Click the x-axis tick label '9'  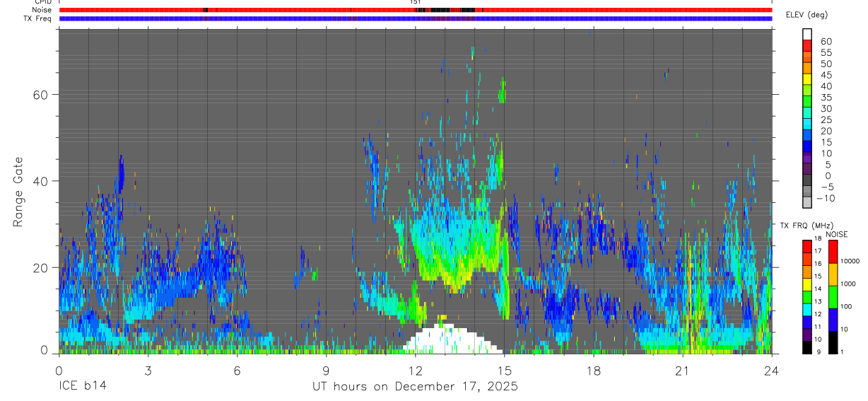[326, 370]
